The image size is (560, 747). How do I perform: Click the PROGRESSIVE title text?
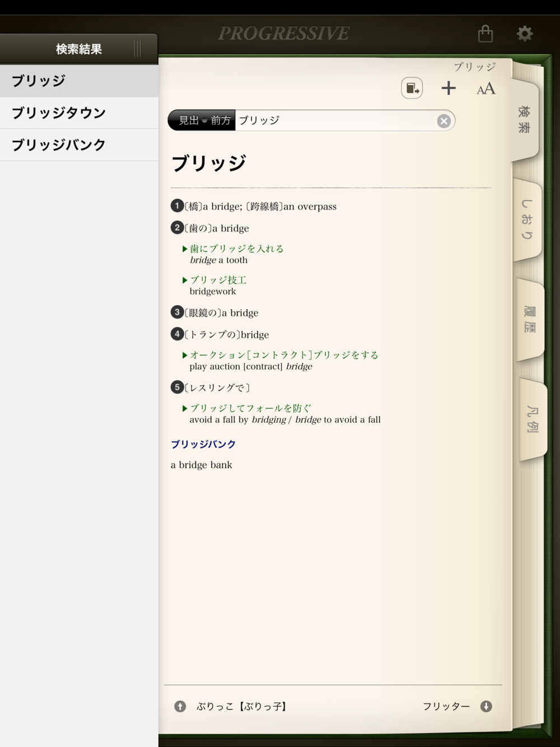(284, 34)
